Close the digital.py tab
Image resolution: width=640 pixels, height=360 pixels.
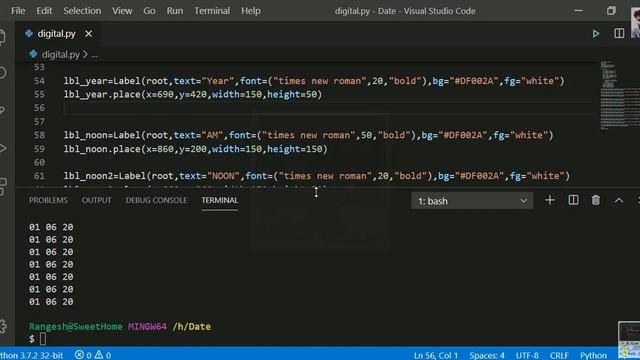click(89, 34)
